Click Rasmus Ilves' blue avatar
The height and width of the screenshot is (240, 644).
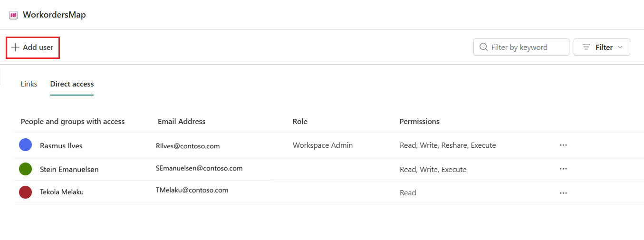25,145
